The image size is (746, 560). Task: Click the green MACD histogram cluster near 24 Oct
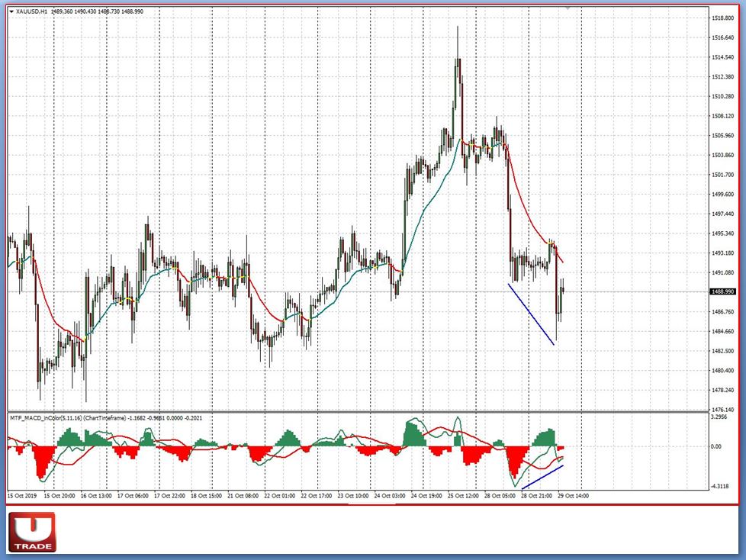tap(412, 435)
